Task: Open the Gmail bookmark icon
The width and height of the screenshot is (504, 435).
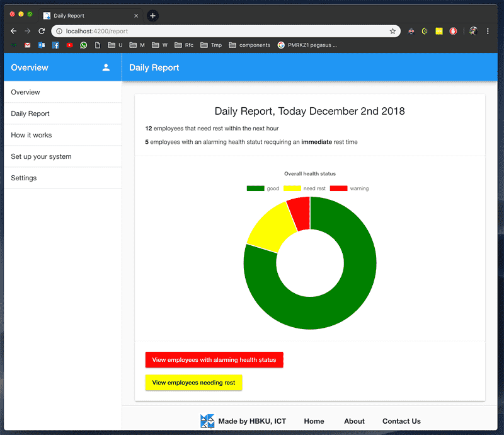Action: tap(28, 45)
